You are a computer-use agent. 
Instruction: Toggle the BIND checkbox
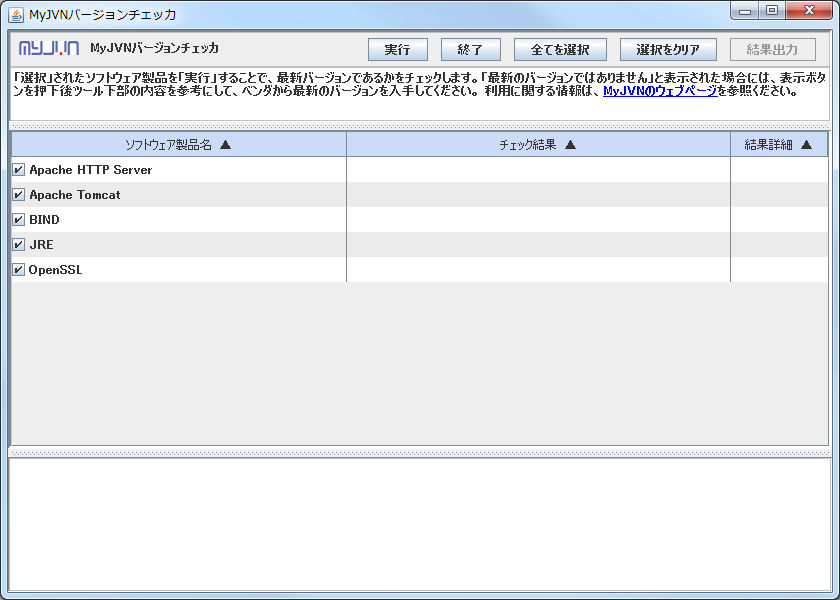click(x=19, y=220)
